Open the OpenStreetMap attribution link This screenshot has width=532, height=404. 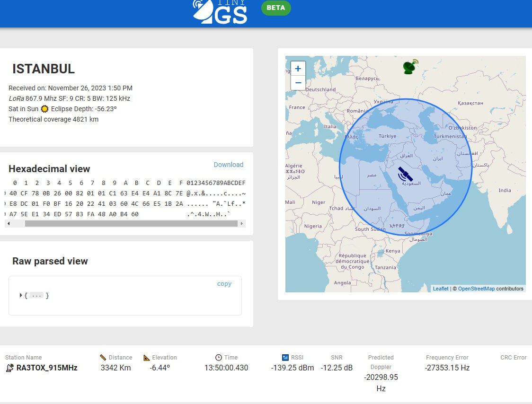tap(476, 289)
